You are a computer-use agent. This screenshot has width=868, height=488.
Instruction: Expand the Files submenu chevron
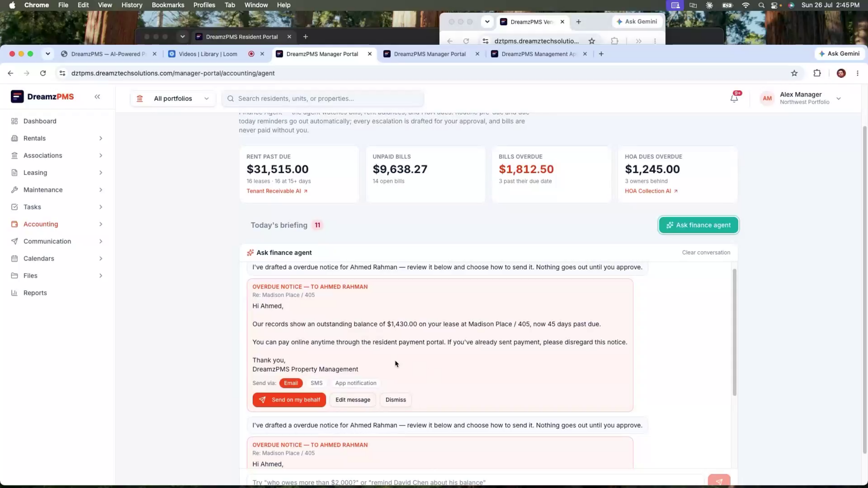coord(101,275)
